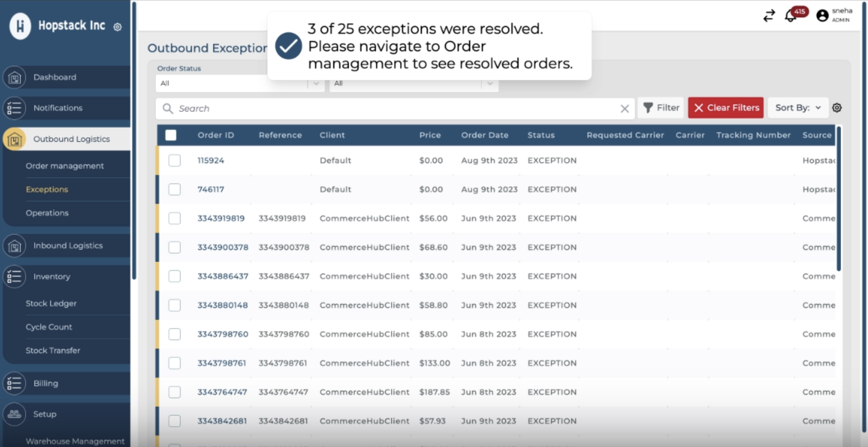Tick the checkbox beside order 3343919819
Viewport: 868px width, 447px height.
(x=174, y=218)
